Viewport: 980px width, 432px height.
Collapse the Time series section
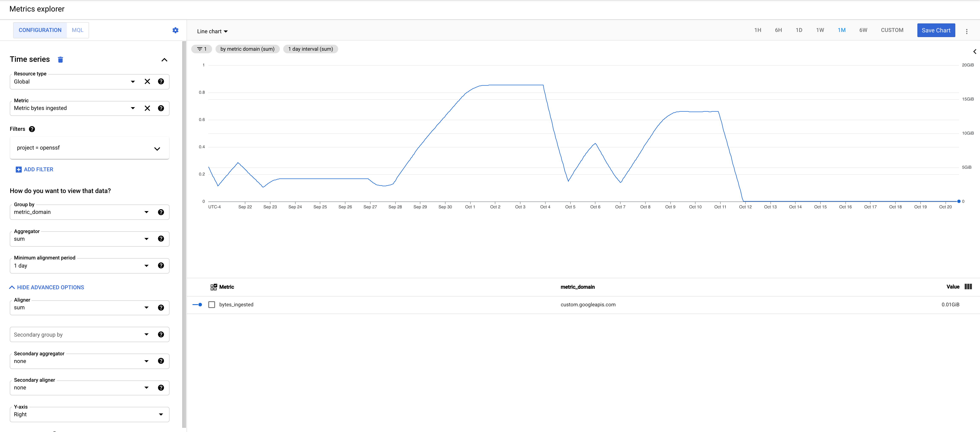coord(164,59)
